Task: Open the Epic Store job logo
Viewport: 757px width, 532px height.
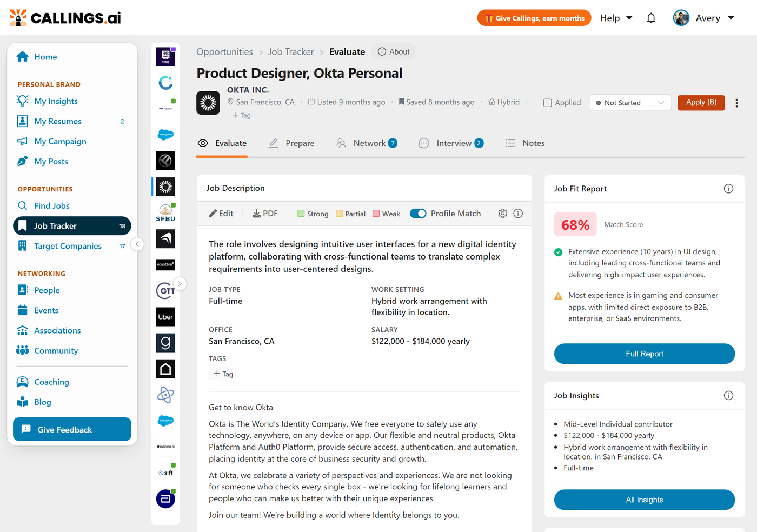Action: pos(165,57)
